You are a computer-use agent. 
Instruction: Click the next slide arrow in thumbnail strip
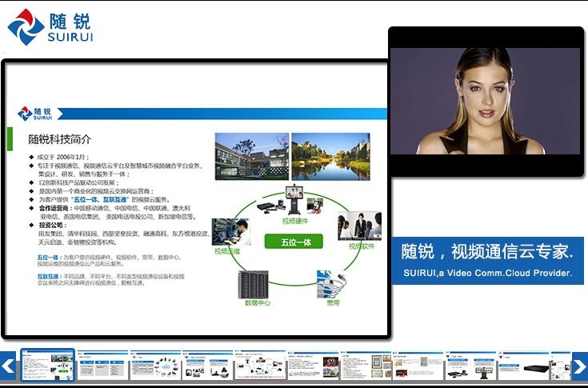(579, 367)
